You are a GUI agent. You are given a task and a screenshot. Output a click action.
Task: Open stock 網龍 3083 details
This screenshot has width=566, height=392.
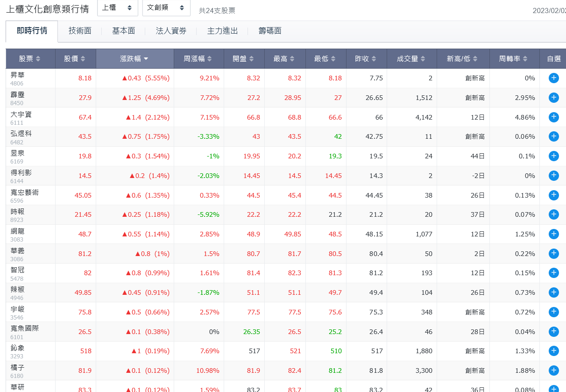[17, 235]
